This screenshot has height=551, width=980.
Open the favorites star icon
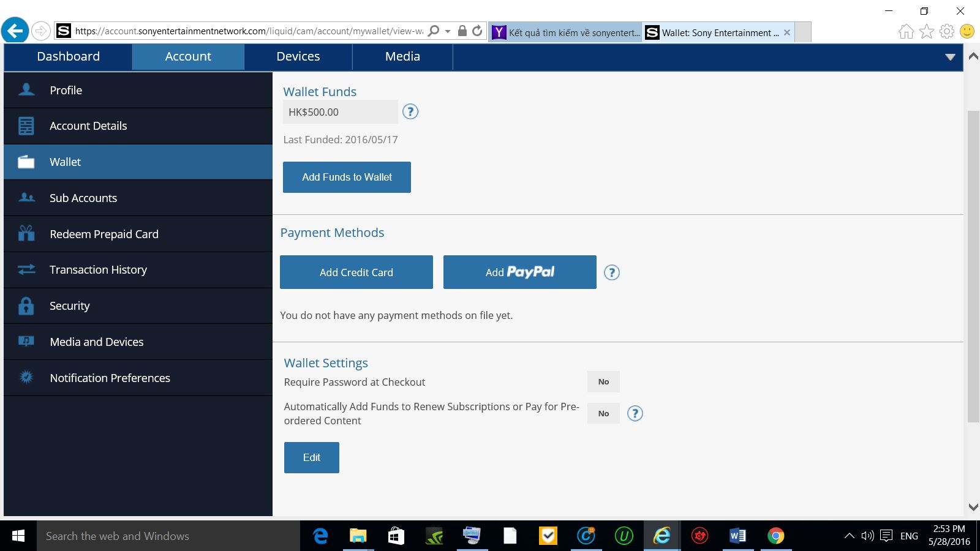(x=927, y=31)
